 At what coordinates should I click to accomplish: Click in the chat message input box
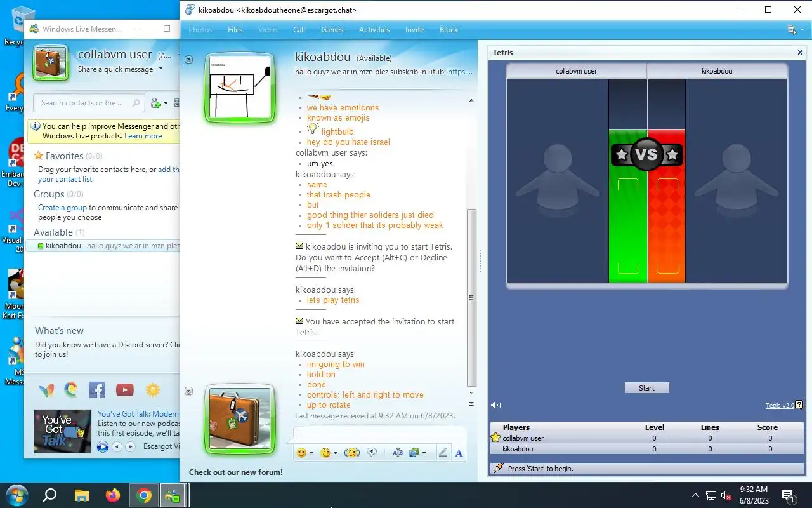[x=380, y=436]
